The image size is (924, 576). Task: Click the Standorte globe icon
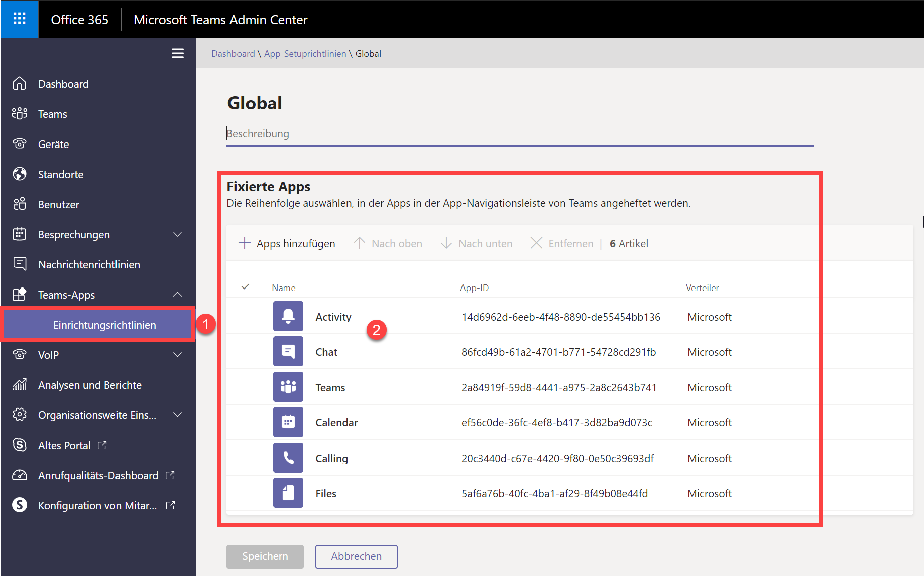(20, 174)
